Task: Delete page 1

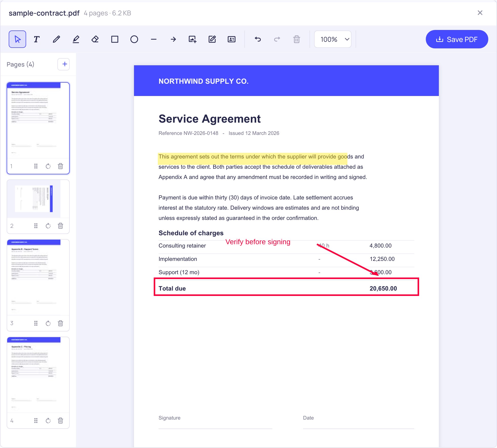Action: tap(60, 166)
